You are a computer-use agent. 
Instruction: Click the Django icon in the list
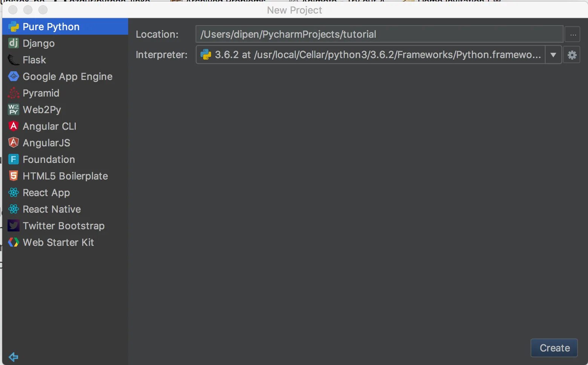[x=14, y=43]
